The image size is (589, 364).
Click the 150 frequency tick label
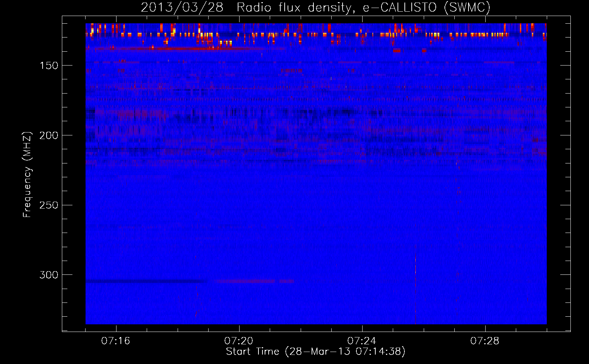point(49,66)
